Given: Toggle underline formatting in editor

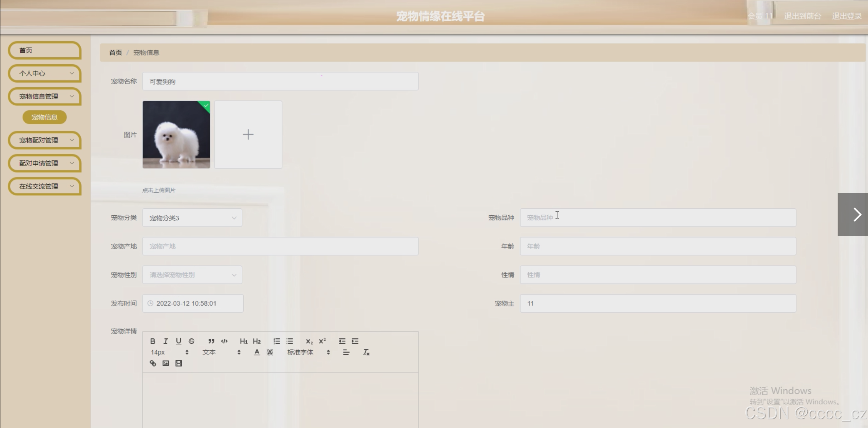Looking at the screenshot, I should coord(179,341).
